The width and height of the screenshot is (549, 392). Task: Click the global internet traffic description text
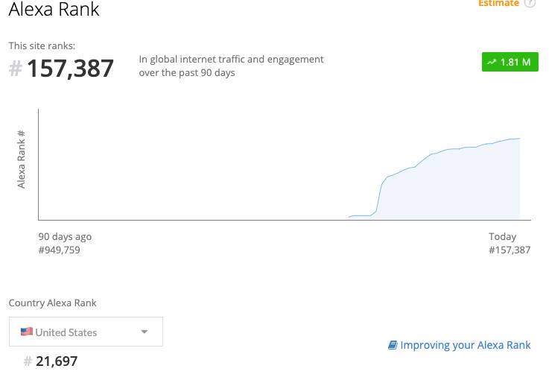tap(231, 66)
